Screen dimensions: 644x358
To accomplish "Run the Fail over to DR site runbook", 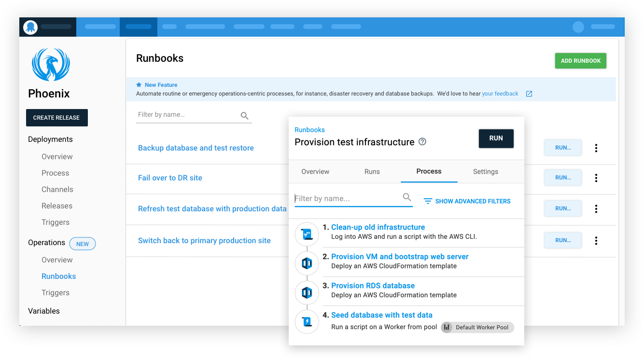I will [563, 178].
